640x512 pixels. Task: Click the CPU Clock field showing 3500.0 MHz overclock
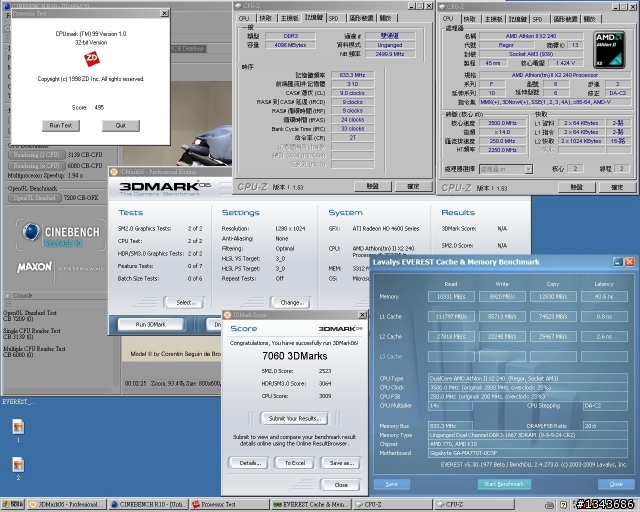[x=528, y=387]
